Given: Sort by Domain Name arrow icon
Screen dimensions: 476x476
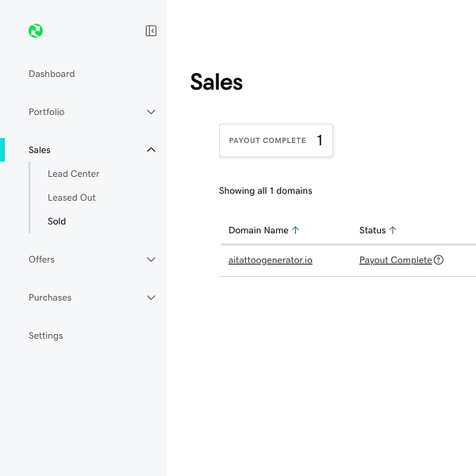Looking at the screenshot, I should click(296, 231).
